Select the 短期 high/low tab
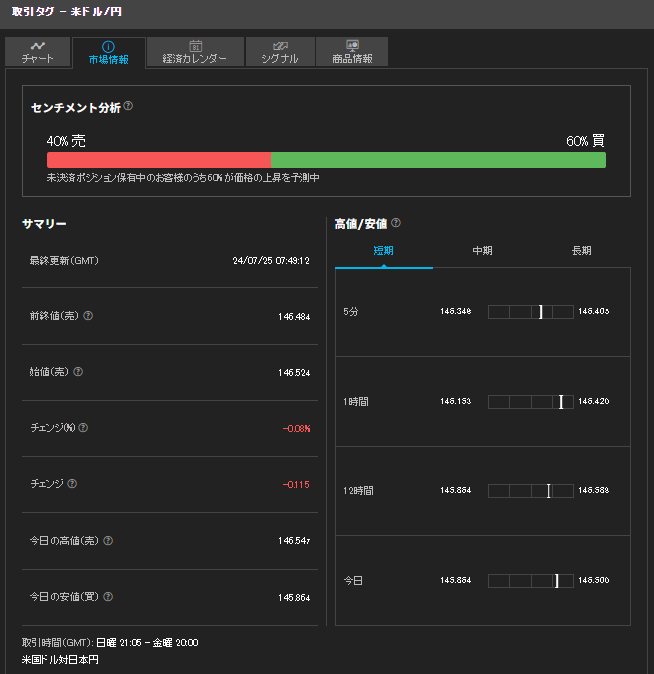Viewport: 654px width, 674px height. tap(384, 251)
